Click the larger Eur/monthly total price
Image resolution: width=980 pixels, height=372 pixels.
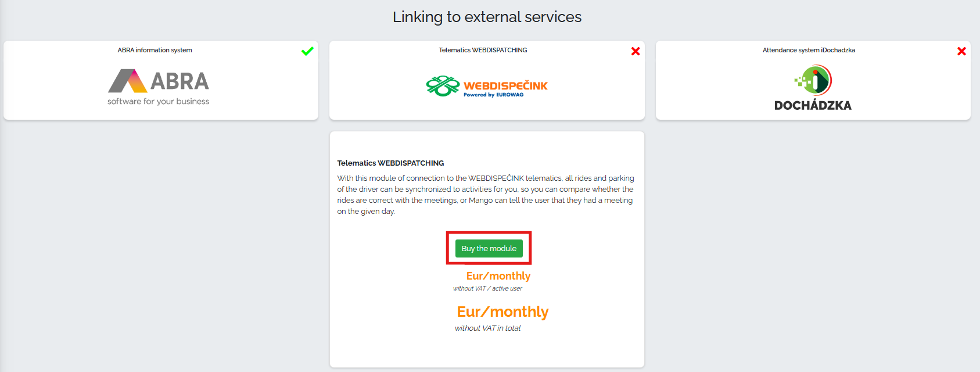tap(502, 312)
